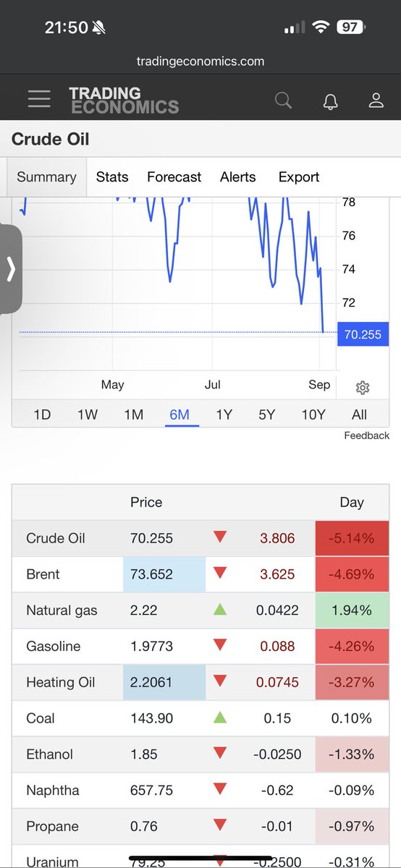Tap the search magnifier icon
Viewport: 401px width, 868px height.
284,100
